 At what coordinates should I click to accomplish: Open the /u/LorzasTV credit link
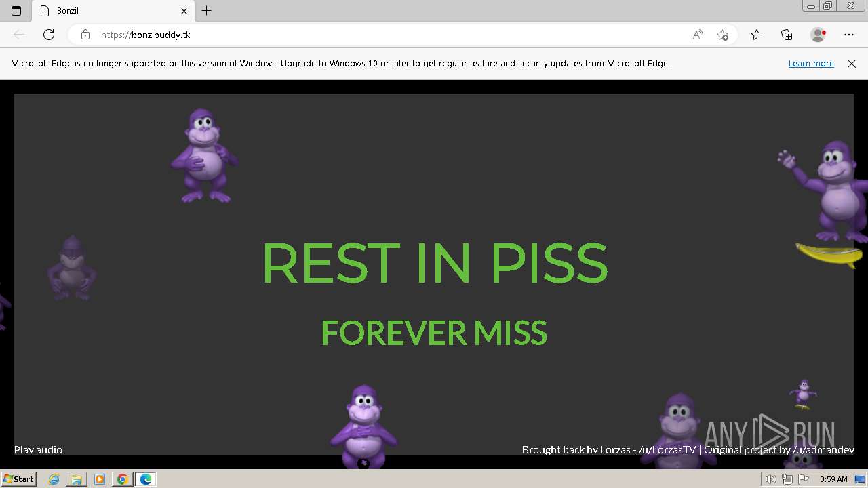pyautogui.click(x=667, y=449)
